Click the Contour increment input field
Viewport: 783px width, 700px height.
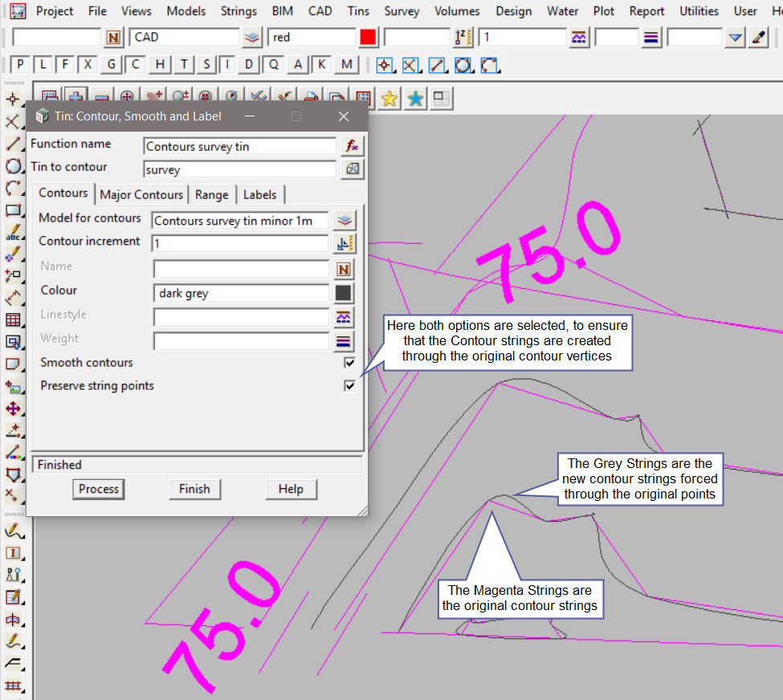[240, 244]
